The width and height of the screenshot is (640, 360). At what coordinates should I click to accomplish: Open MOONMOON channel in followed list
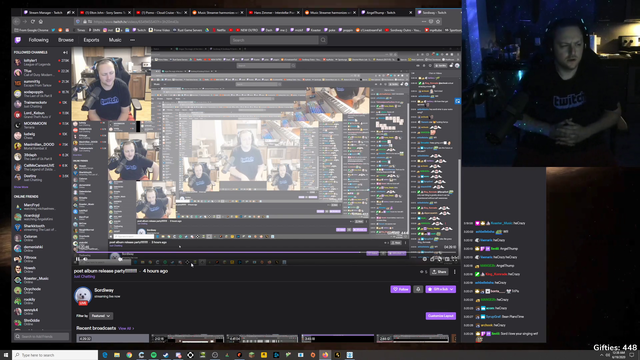(x=41, y=125)
